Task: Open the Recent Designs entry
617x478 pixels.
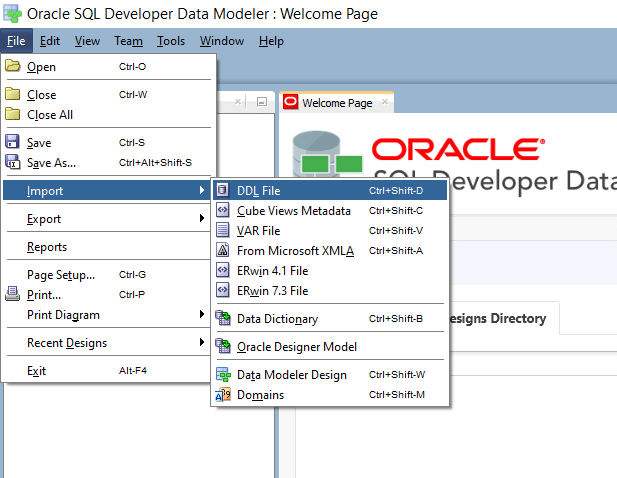Action: point(107,343)
